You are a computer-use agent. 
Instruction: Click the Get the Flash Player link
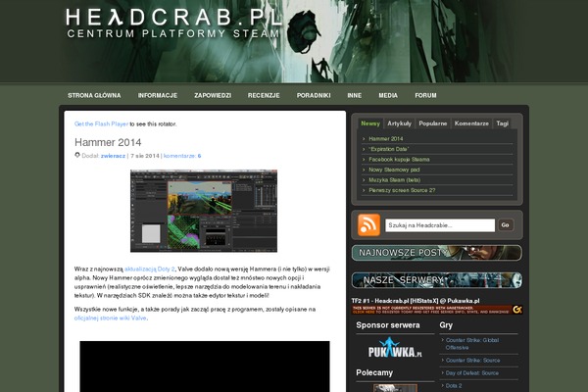coord(102,125)
